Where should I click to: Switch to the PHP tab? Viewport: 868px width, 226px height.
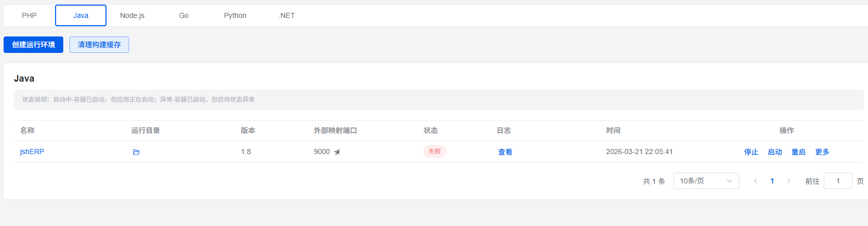[29, 15]
